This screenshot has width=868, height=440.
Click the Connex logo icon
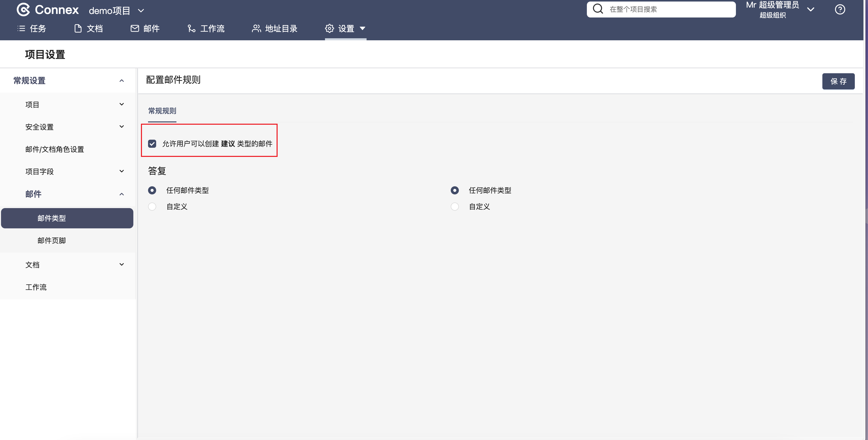point(23,10)
